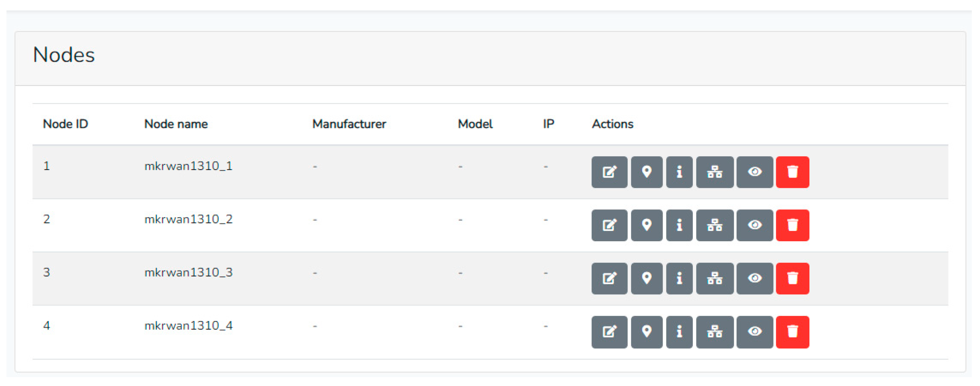Open network topology for mkrwan1310_1
The image size is (980, 386).
714,172
